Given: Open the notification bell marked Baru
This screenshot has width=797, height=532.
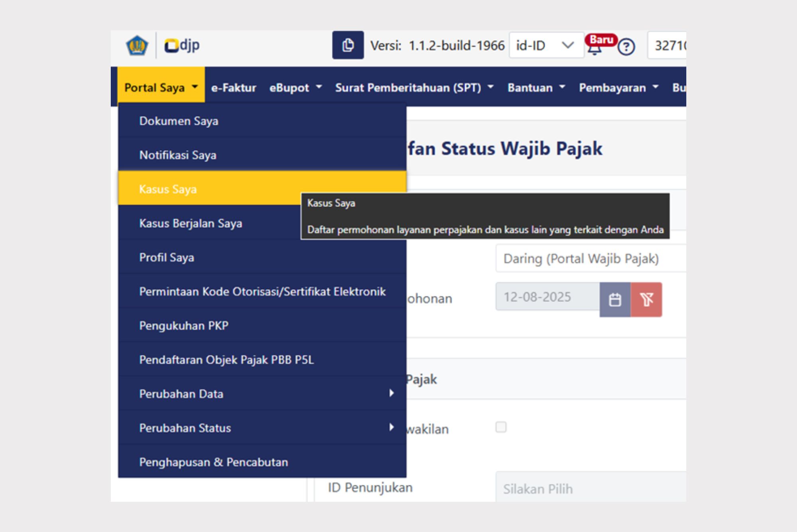Looking at the screenshot, I should [595, 49].
